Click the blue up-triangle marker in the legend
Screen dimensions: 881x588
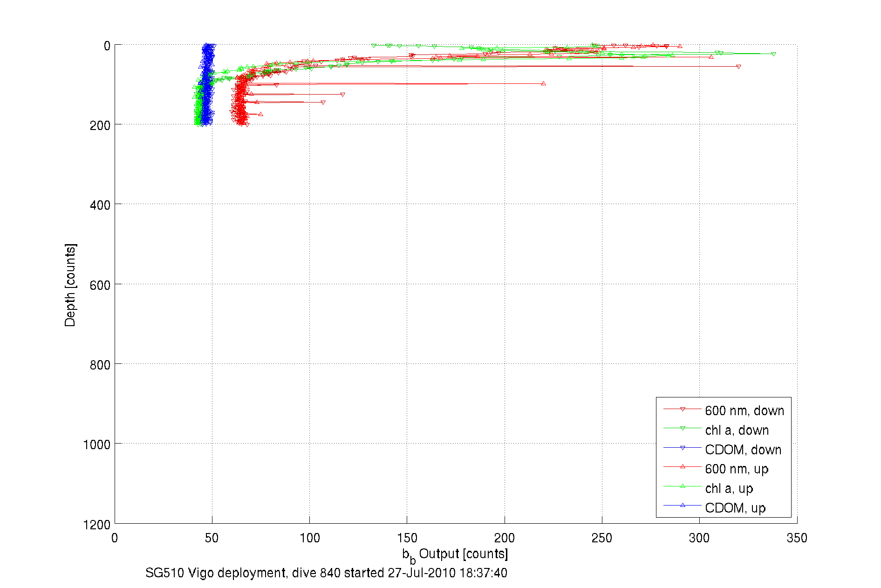tap(683, 505)
